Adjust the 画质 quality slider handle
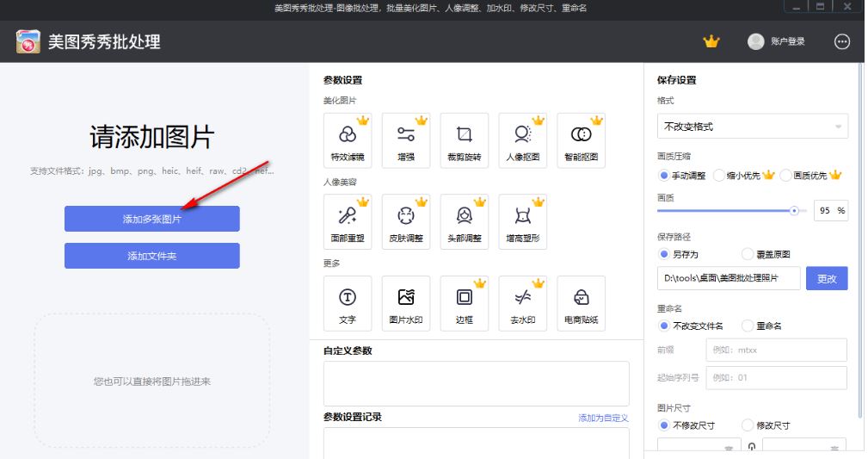The width and height of the screenshot is (868, 459). (794, 211)
